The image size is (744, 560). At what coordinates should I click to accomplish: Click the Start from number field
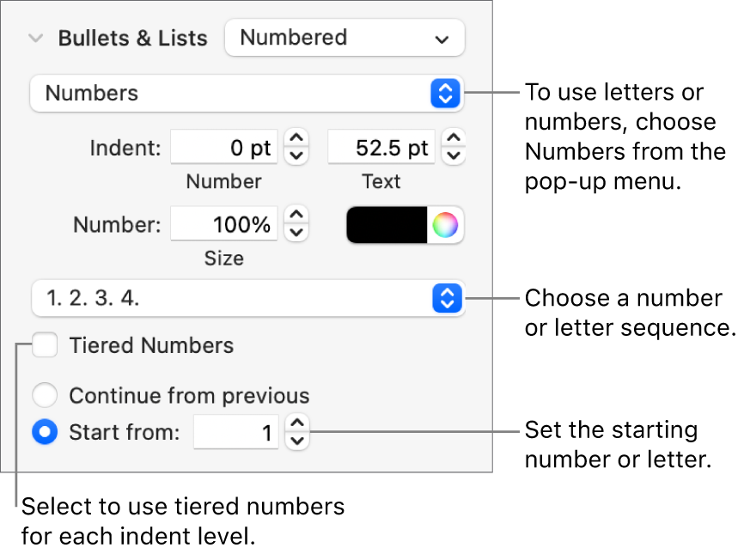[236, 432]
